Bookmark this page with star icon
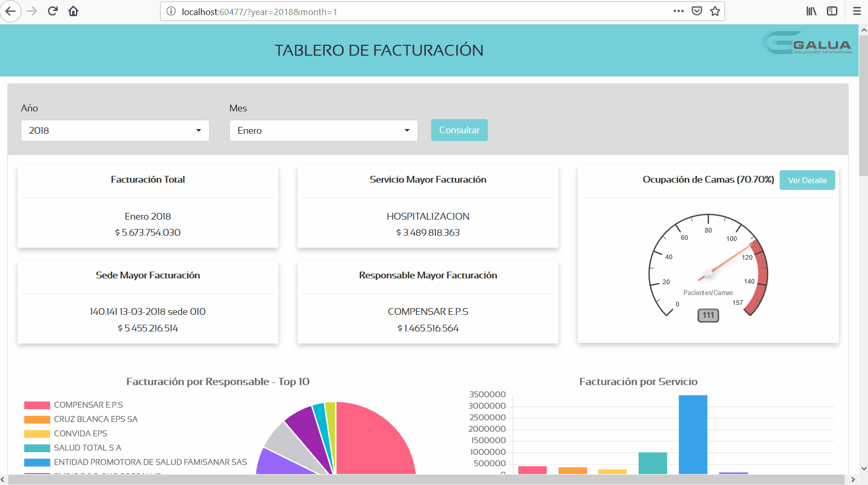Image resolution: width=868 pixels, height=485 pixels. pyautogui.click(x=715, y=11)
